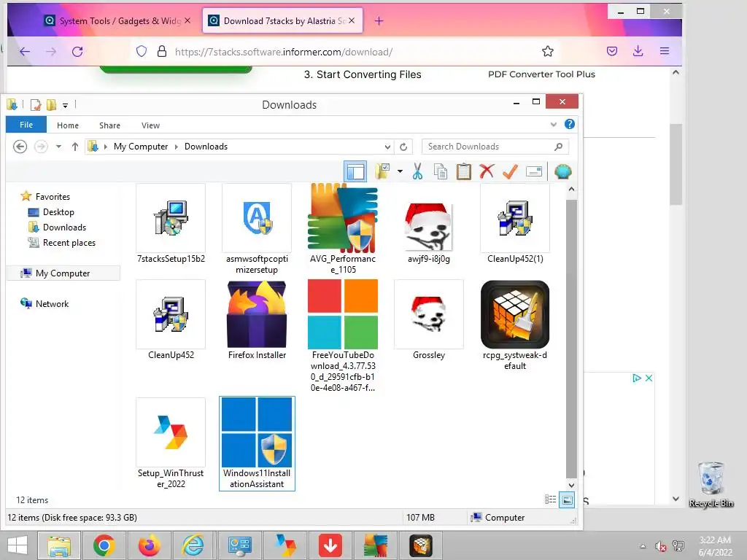Close the Download 7stacks browser tab

(352, 21)
